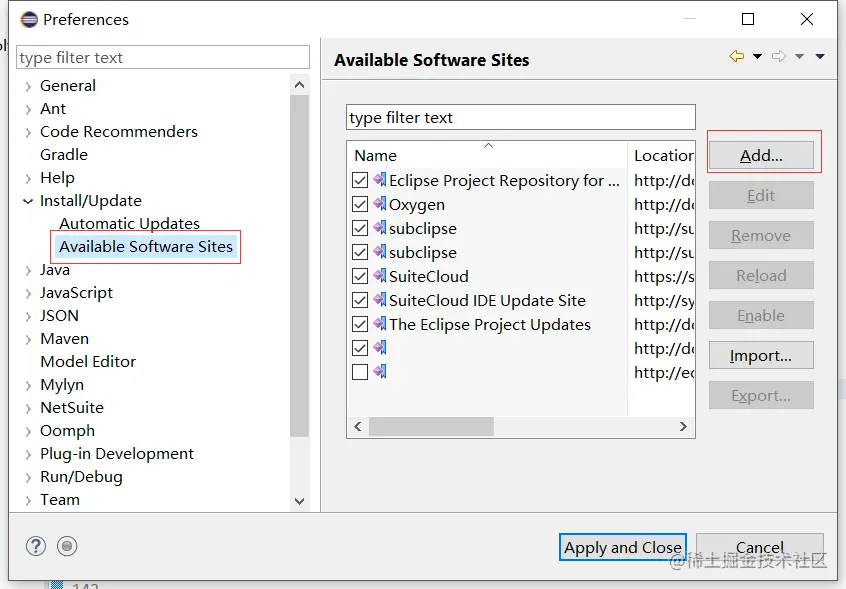The width and height of the screenshot is (846, 589).
Task: Collapse the Install/Update tree node
Action: coord(28,201)
